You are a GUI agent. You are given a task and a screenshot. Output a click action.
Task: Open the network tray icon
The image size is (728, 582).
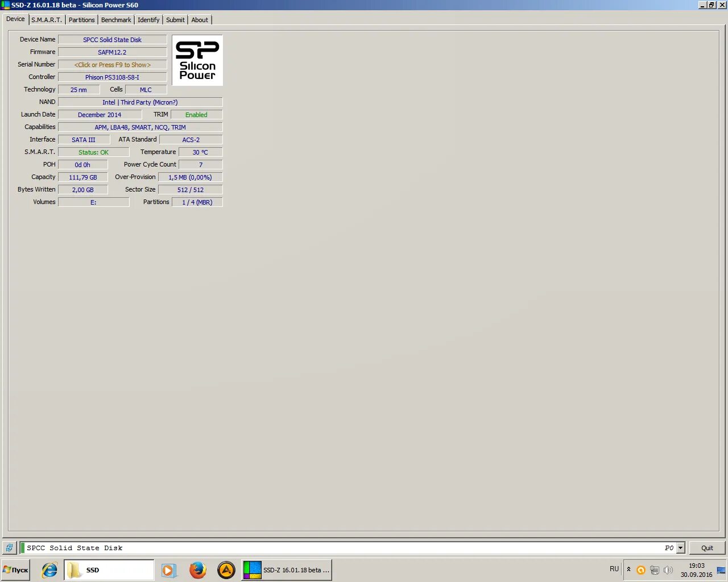pos(655,570)
